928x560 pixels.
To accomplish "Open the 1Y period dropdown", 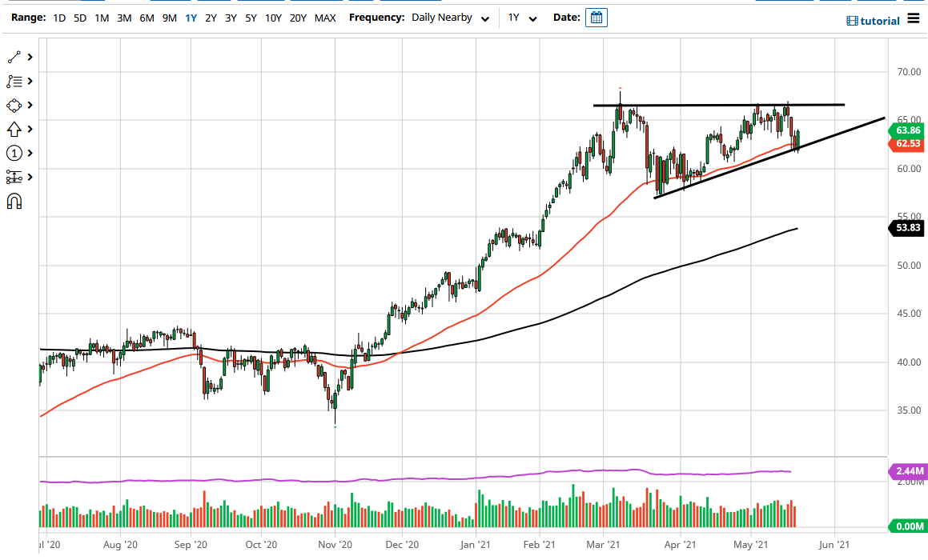I will coord(521,17).
